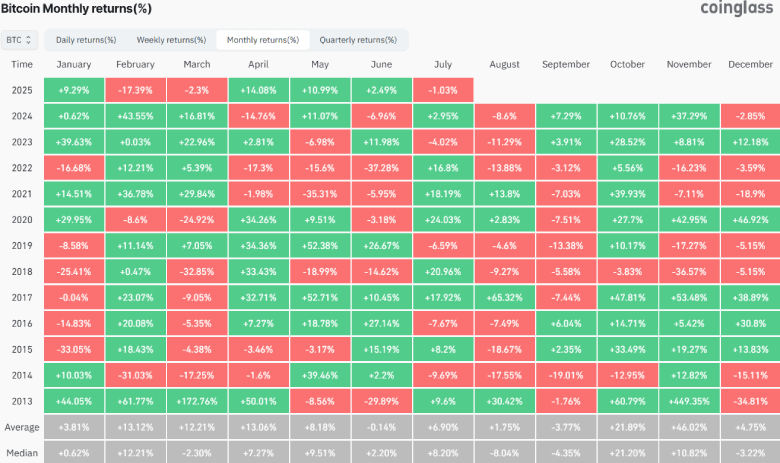The image size is (780, 463).
Task: Open the BTC coin selector dropdown
Action: pos(20,40)
